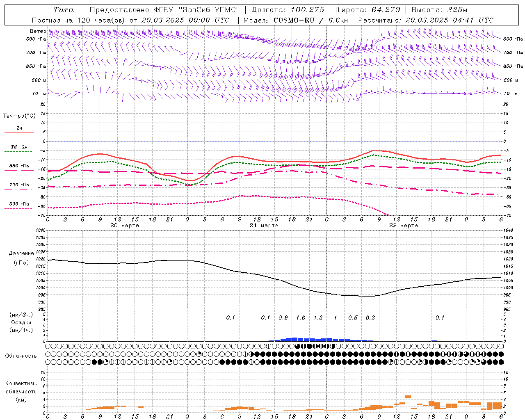Click precipitation value "1.2"
Image resolution: width=525 pixels, height=420 pixels.
coord(318,317)
